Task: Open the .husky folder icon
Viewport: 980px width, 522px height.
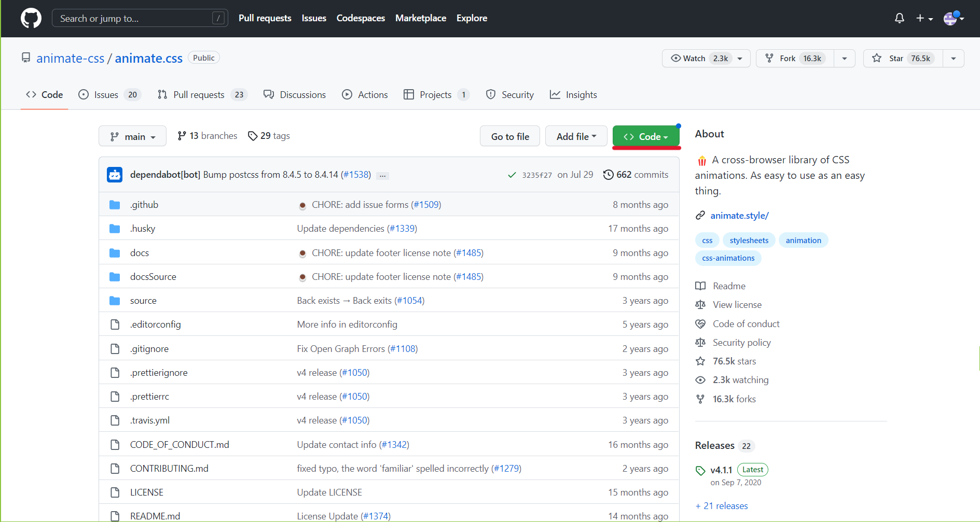Action: [115, 229]
